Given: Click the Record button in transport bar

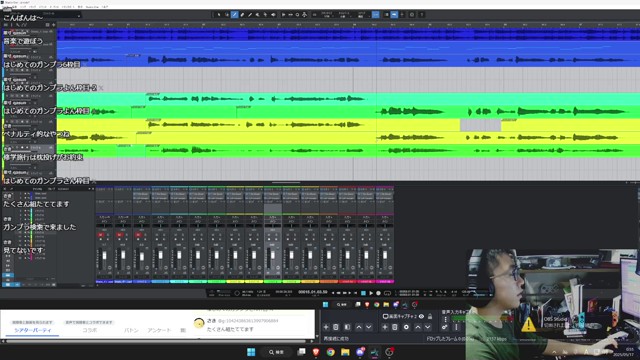Looking at the screenshot, I should 378,293.
